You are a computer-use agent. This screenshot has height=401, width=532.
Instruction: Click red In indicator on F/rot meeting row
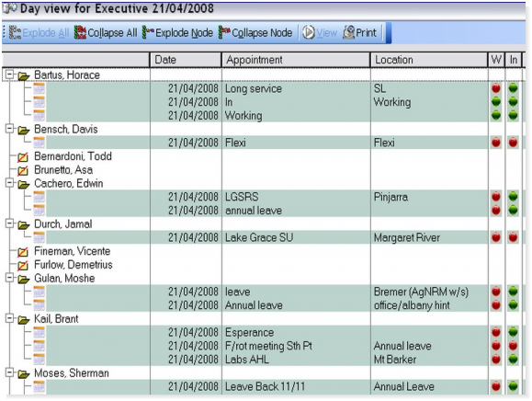513,346
